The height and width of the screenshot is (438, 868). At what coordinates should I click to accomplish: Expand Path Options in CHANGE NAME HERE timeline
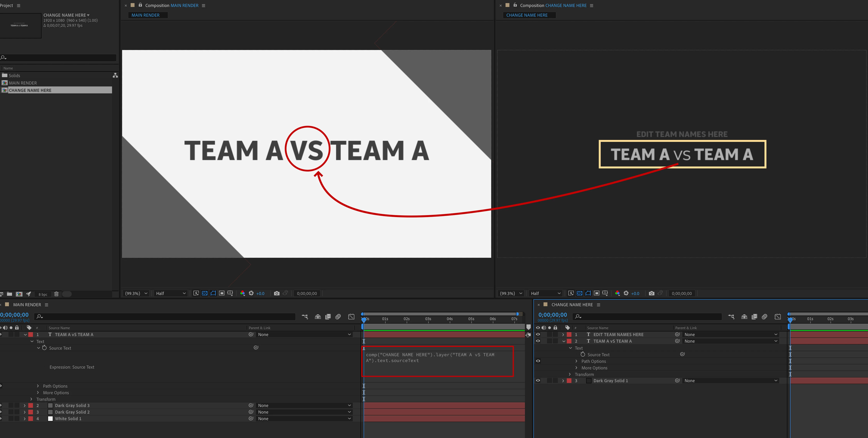click(x=576, y=361)
